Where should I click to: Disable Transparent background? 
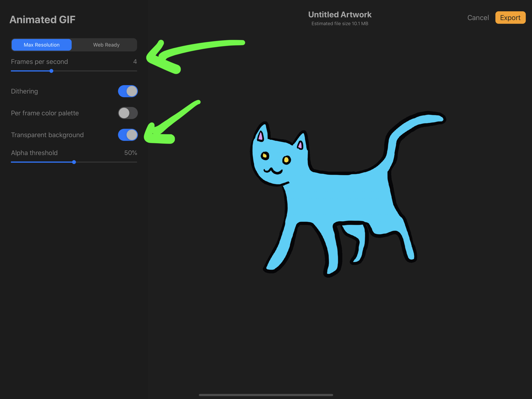[128, 135]
